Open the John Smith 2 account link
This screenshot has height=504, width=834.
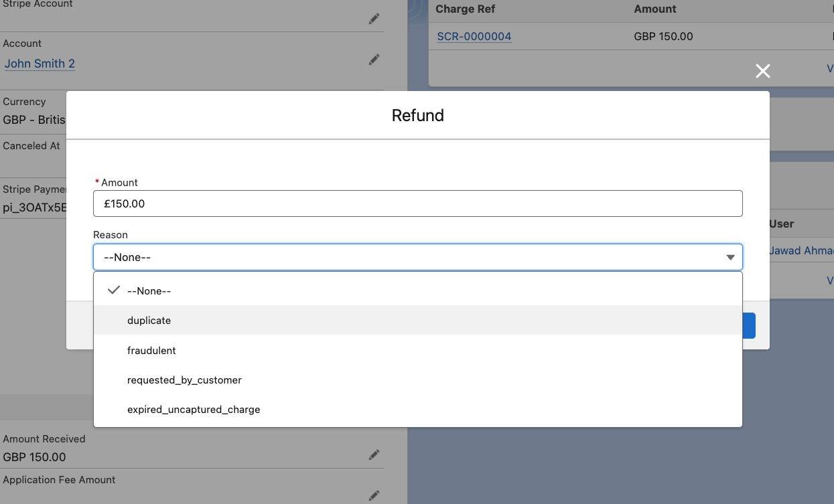point(40,64)
